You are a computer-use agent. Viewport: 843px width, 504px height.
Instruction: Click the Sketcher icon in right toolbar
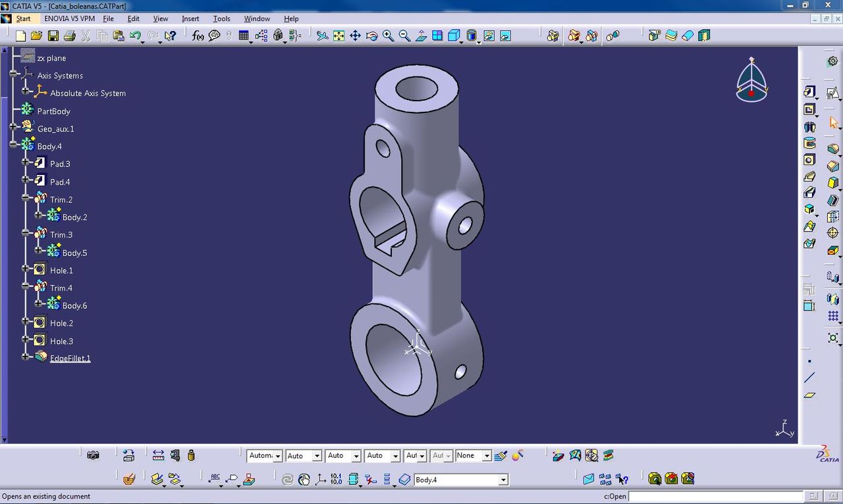(x=832, y=93)
